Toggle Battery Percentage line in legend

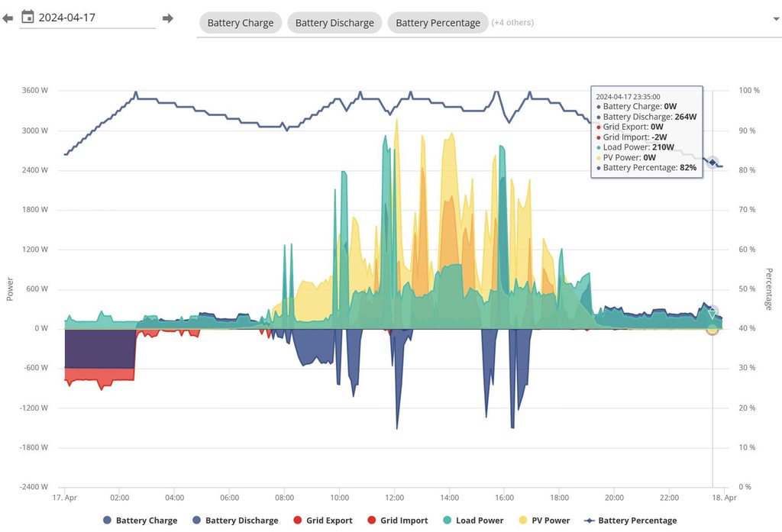tap(630, 521)
